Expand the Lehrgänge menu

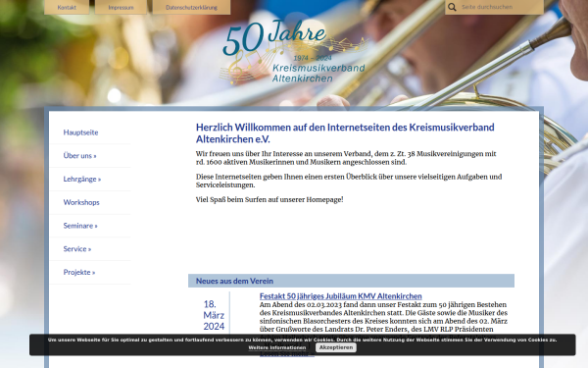click(x=82, y=179)
